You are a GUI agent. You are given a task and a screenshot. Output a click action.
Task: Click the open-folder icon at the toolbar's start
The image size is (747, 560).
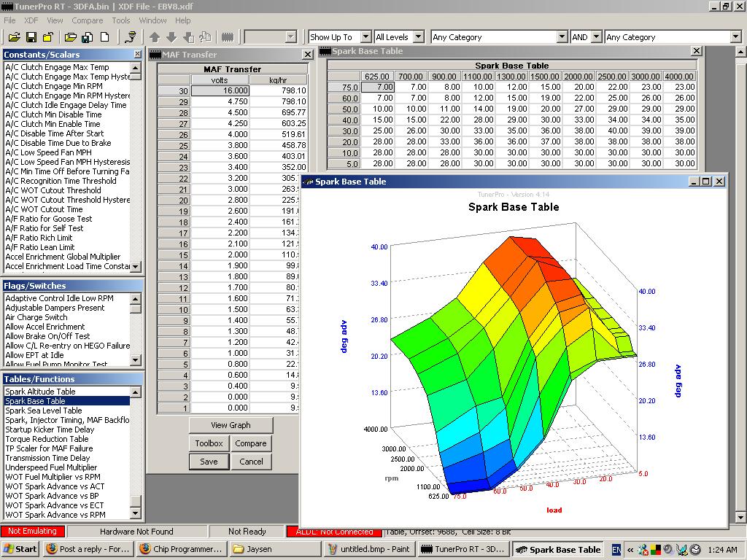click(15, 37)
